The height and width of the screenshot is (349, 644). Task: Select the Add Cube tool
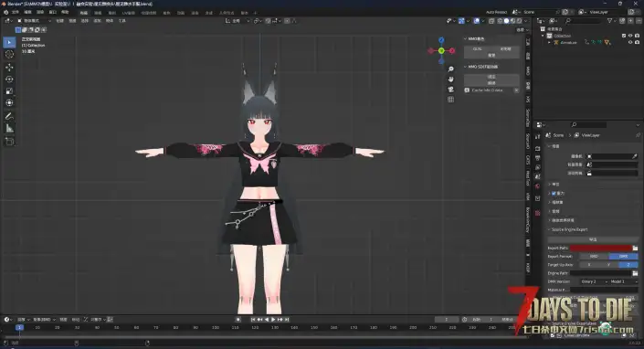point(9,142)
